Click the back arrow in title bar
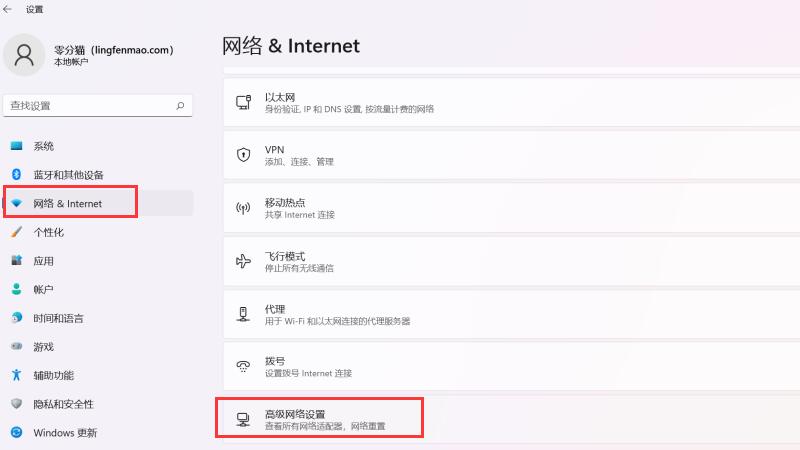 [9, 9]
